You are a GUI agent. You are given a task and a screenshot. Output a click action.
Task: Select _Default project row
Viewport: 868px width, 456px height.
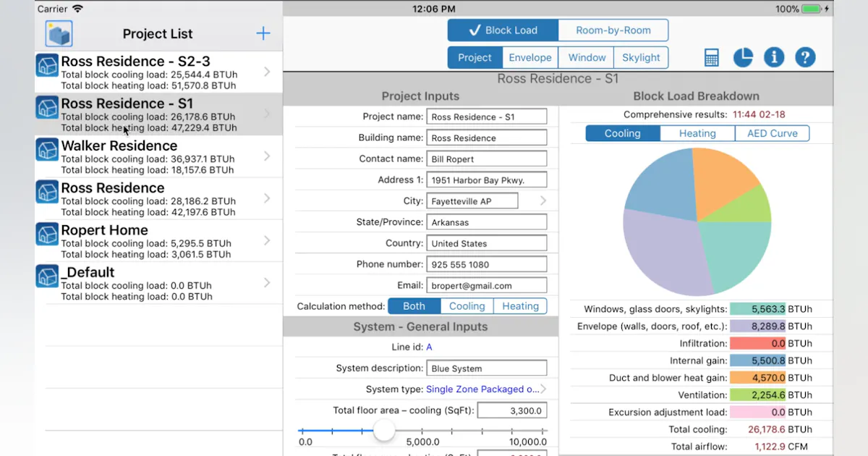[158, 282]
